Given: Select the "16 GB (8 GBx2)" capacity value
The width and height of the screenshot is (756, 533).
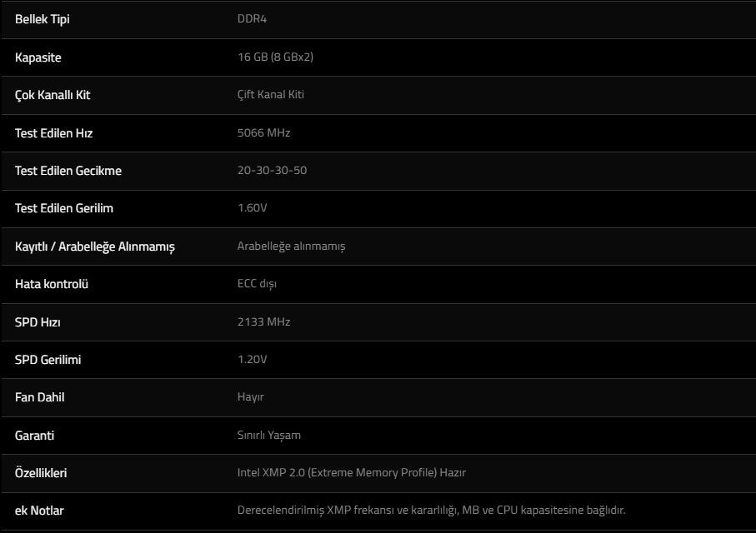Looking at the screenshot, I should point(275,57).
